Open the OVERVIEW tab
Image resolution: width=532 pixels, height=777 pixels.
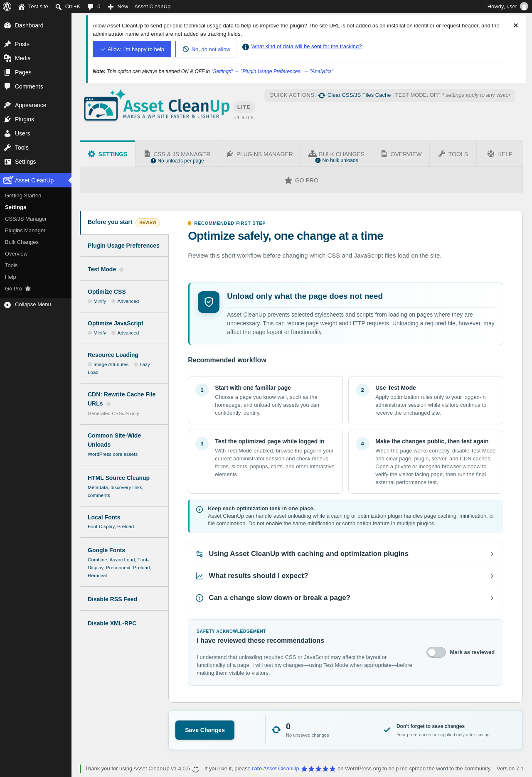point(401,154)
